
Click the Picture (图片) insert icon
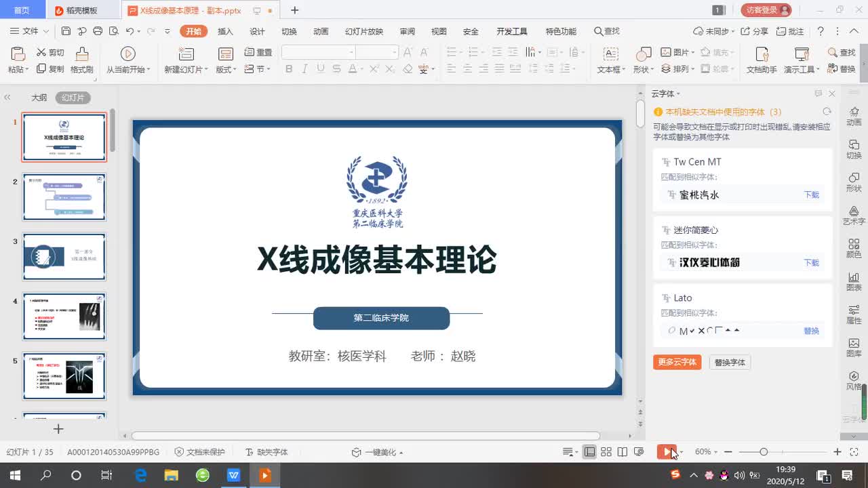pyautogui.click(x=666, y=52)
